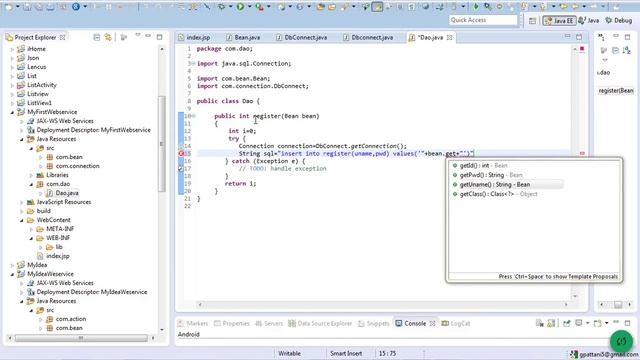Click the Run External Tools icon

click(259, 7)
